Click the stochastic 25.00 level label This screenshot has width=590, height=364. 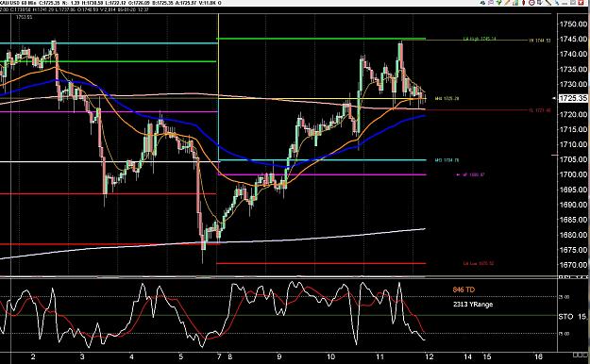(564, 297)
